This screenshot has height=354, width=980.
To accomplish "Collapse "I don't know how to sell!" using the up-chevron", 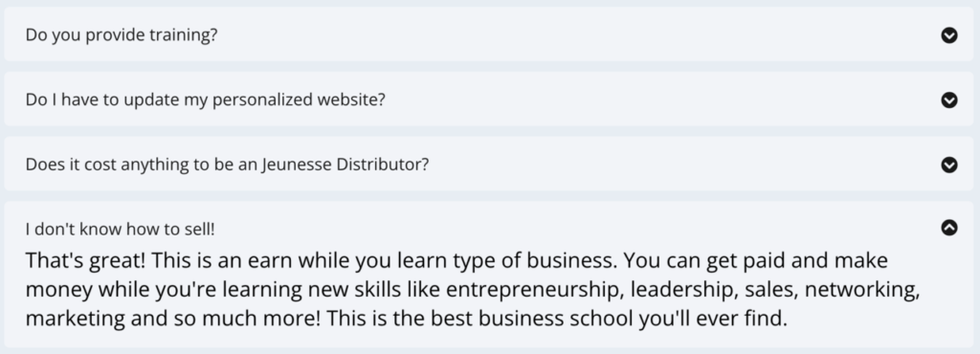I will (x=948, y=228).
